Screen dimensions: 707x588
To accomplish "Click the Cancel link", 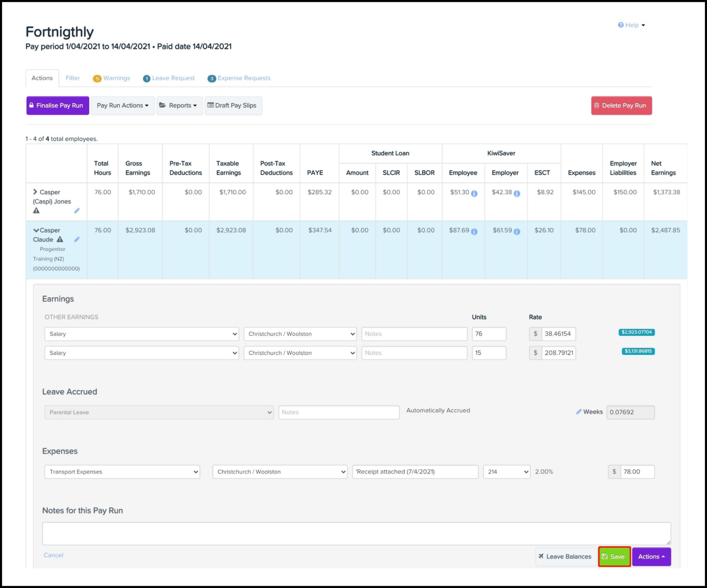I will (53, 555).
